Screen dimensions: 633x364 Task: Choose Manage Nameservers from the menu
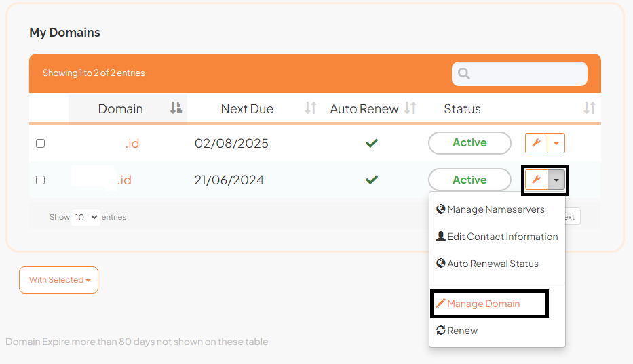click(495, 209)
